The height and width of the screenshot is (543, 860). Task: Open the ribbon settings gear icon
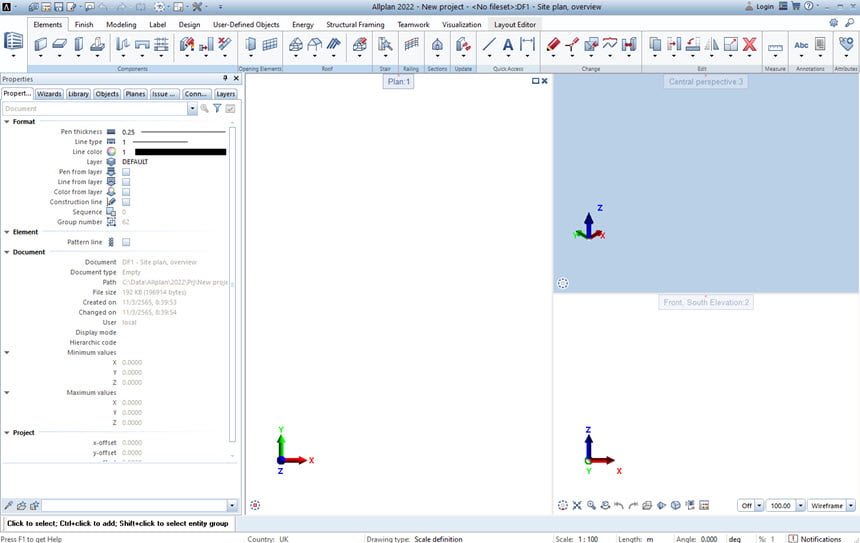(x=834, y=23)
